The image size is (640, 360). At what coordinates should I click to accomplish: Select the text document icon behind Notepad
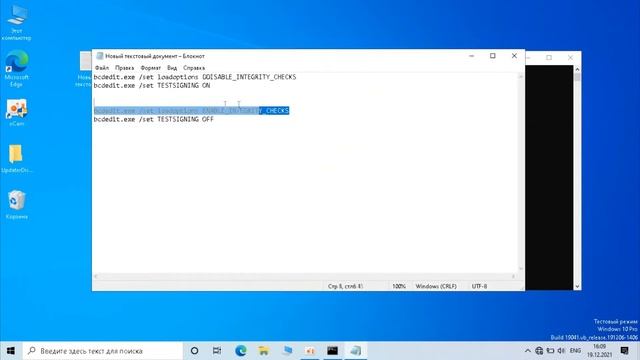coord(85,69)
